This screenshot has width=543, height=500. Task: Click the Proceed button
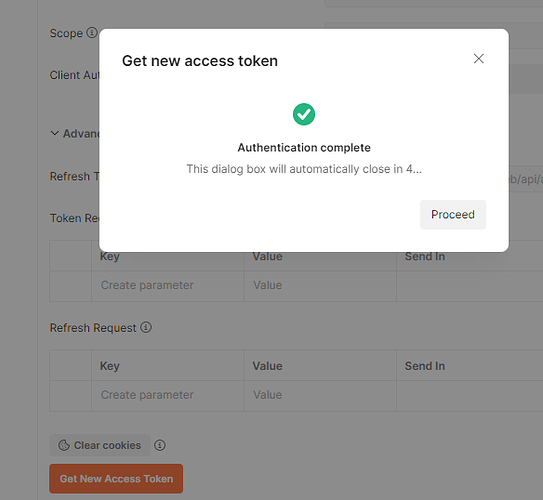[x=453, y=215]
